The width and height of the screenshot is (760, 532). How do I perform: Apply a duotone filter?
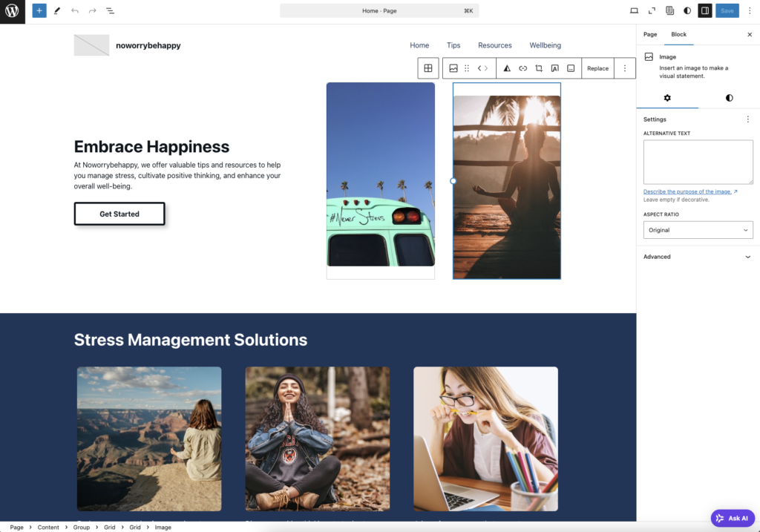click(506, 68)
